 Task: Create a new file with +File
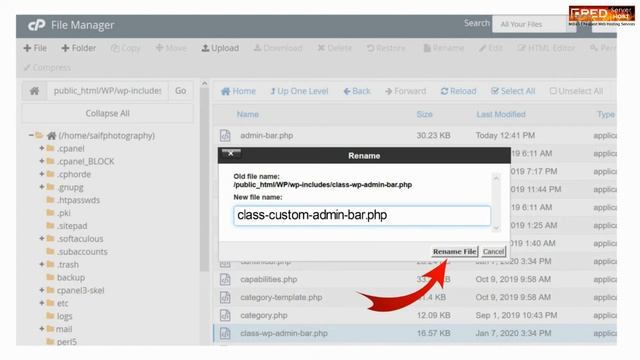click(35, 48)
